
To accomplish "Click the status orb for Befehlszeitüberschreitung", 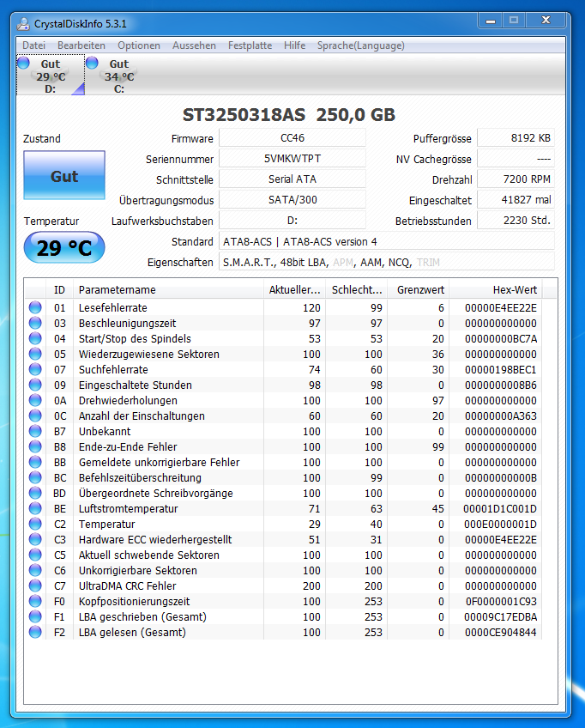I will 35,477.
